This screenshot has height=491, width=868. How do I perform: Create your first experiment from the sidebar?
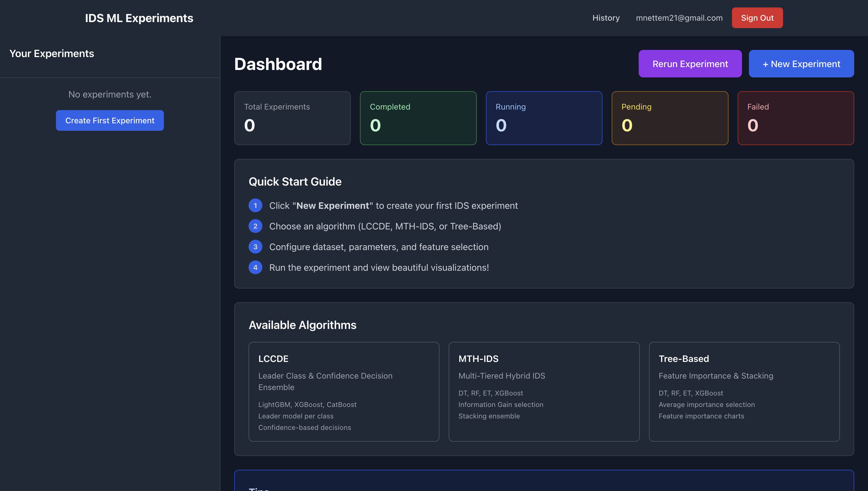[x=110, y=120]
